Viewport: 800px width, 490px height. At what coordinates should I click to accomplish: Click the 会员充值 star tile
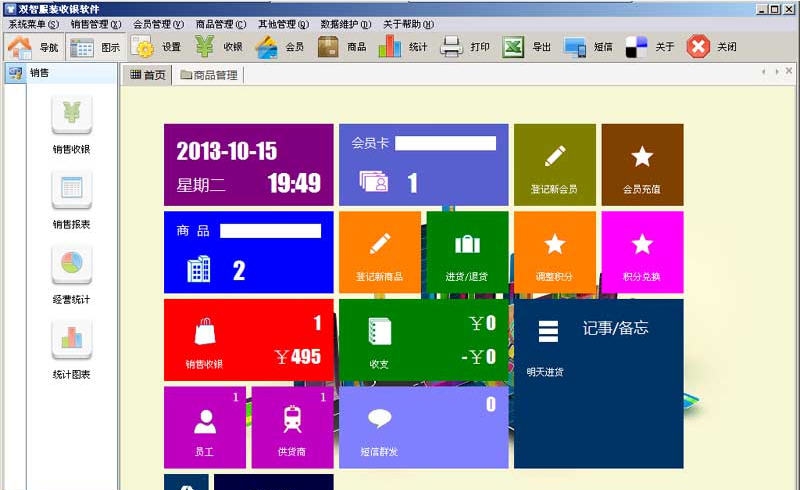click(x=642, y=164)
